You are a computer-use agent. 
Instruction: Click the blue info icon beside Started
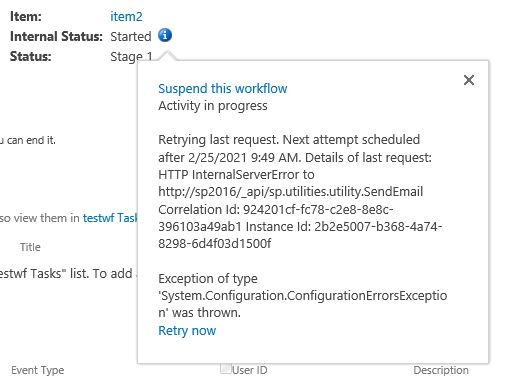point(165,35)
